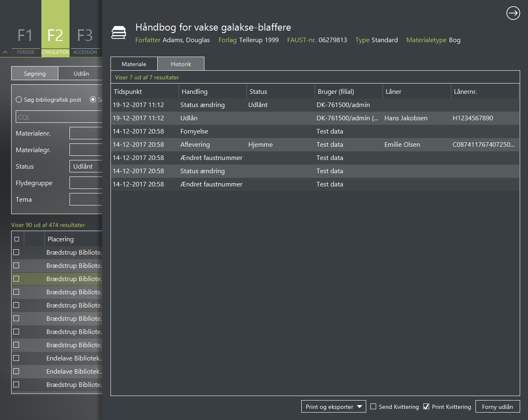The width and height of the screenshot is (528, 420).
Task: Click FAUST-nr. 06279813
Action: click(x=333, y=40)
